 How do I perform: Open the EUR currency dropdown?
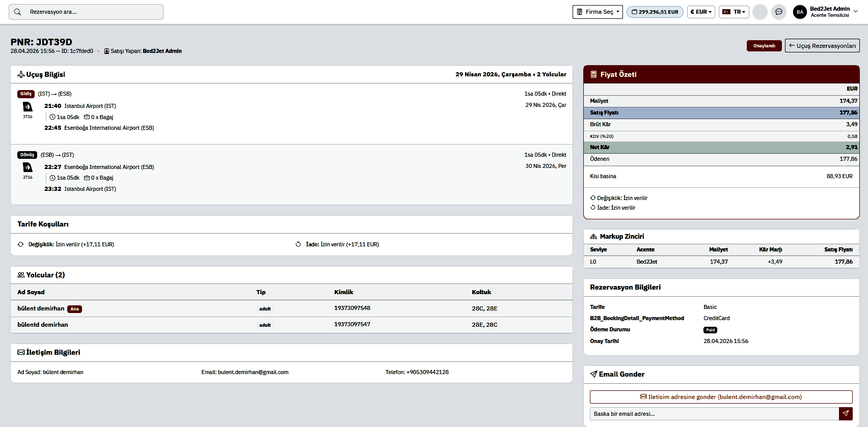(x=701, y=12)
